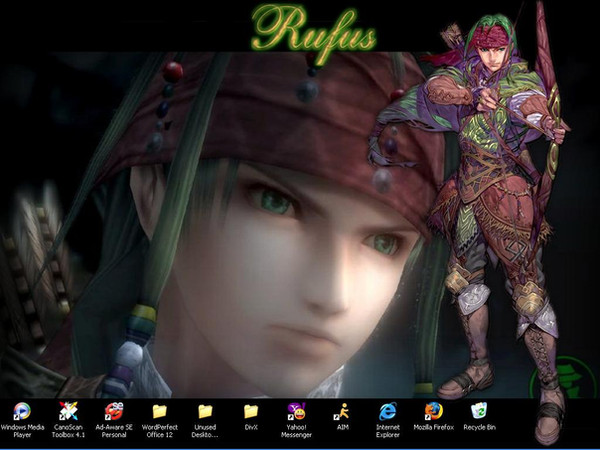Launch Yahoo! Messenger shortcut

point(297,411)
